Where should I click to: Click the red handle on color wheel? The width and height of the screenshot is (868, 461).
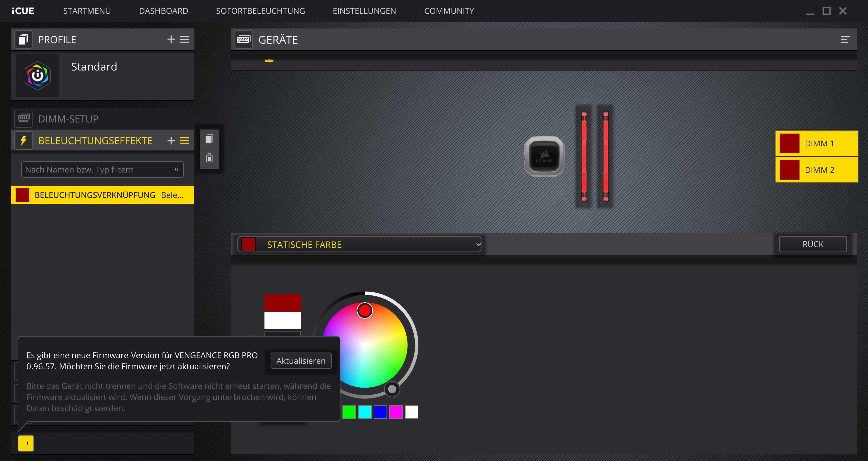(365, 310)
